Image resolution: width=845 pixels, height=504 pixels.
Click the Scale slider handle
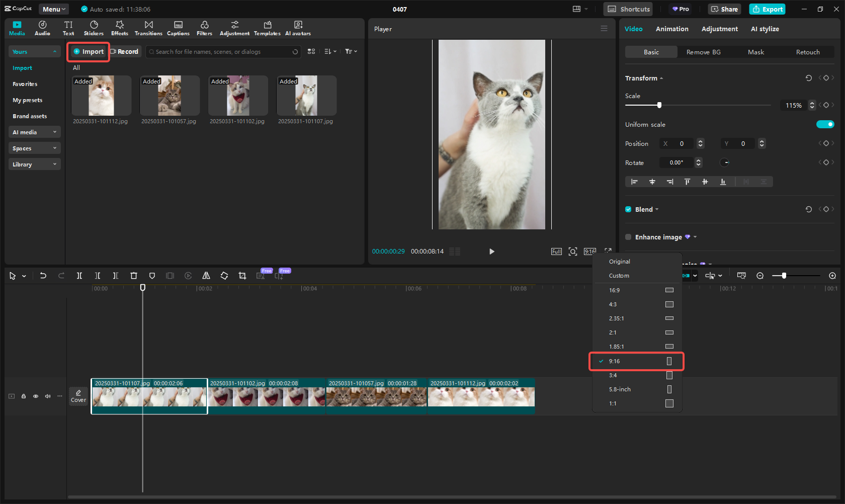pyautogui.click(x=659, y=105)
